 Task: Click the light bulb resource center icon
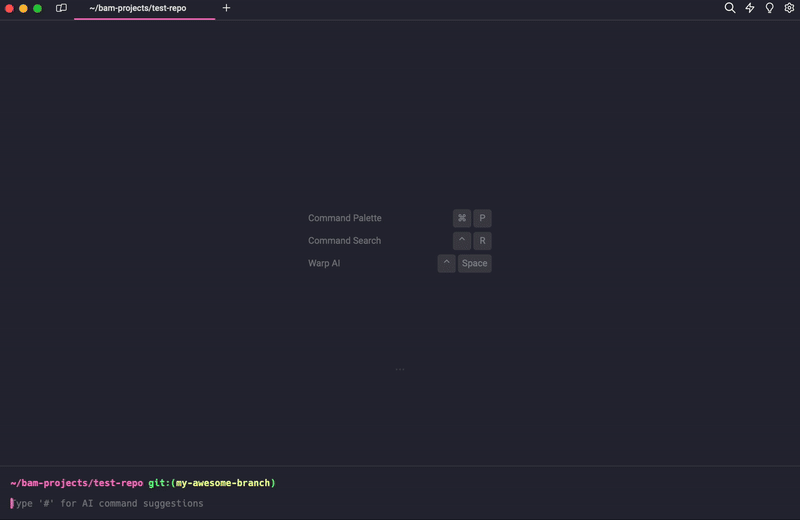(x=769, y=8)
